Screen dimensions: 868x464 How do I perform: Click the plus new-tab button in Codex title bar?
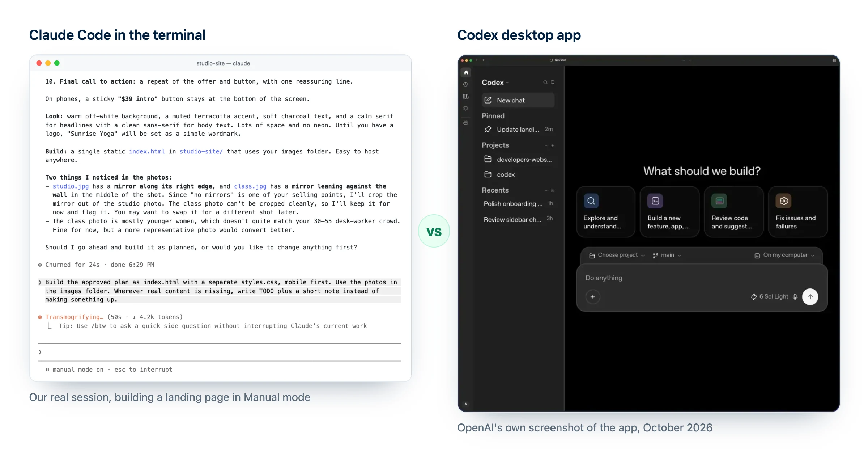690,60
